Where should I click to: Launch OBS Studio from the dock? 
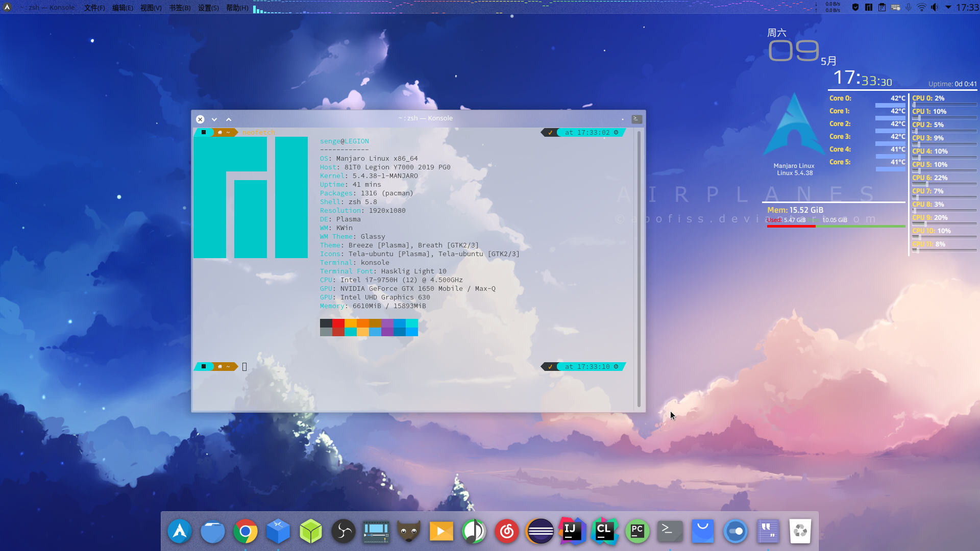point(344,531)
